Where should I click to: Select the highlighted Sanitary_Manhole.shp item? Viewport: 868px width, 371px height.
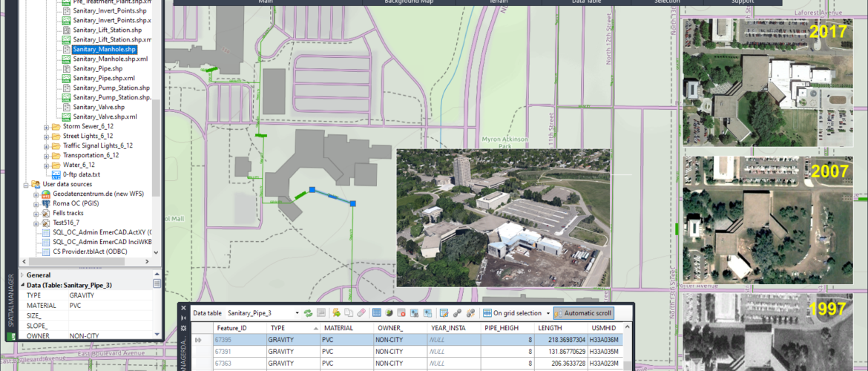[104, 49]
